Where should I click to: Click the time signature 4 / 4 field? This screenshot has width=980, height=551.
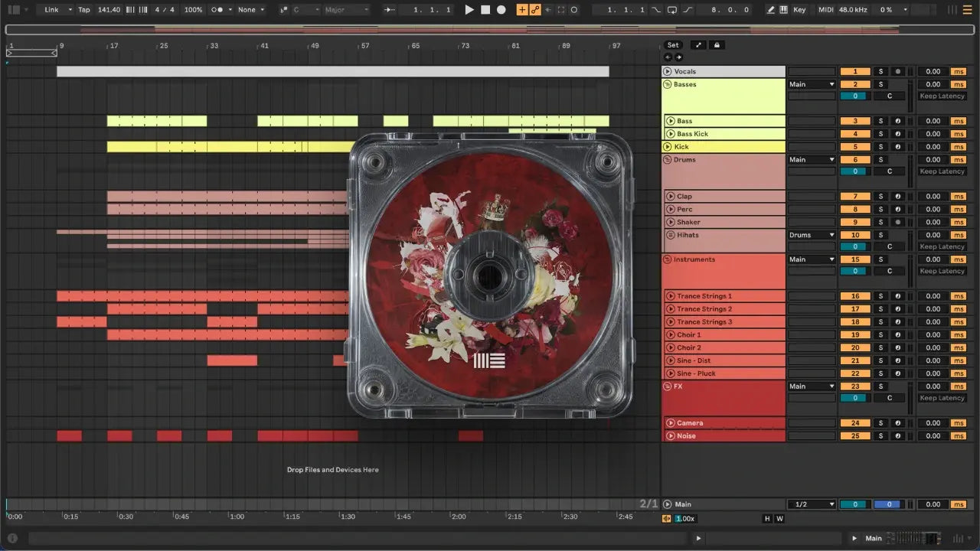point(164,10)
